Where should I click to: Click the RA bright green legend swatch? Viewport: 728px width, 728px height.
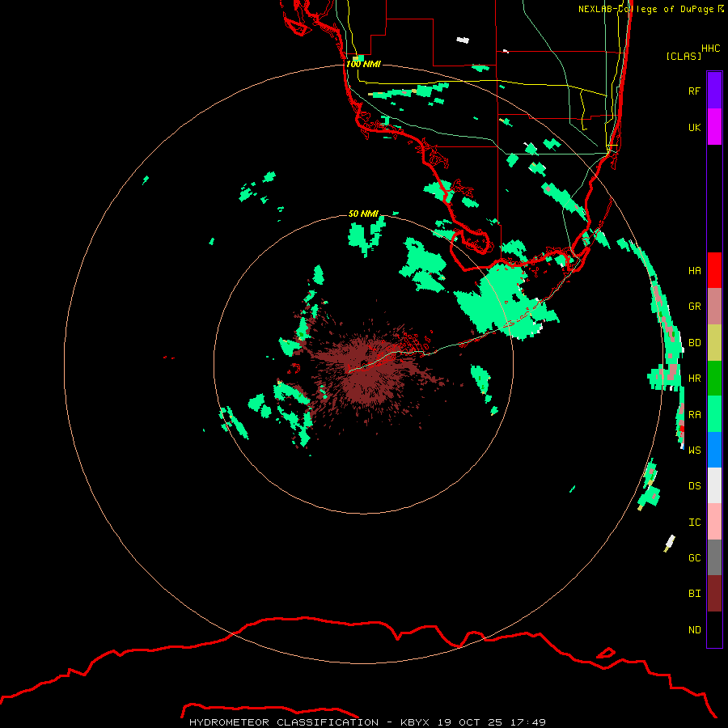point(714,414)
